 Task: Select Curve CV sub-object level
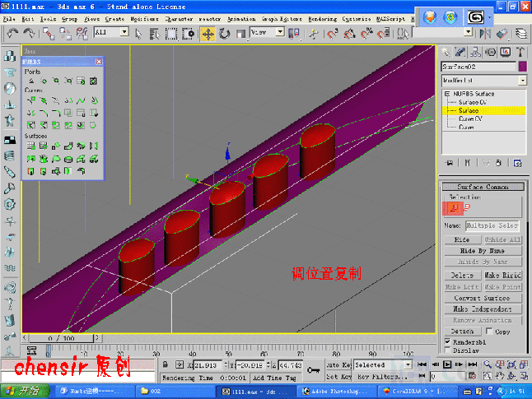[x=470, y=118]
